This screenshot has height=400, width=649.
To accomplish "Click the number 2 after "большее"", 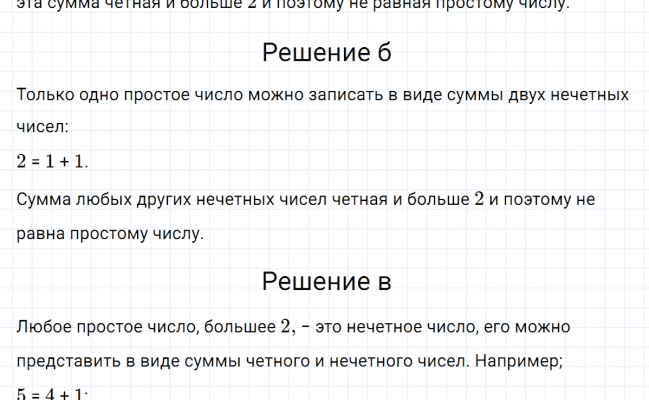I will click(287, 326).
